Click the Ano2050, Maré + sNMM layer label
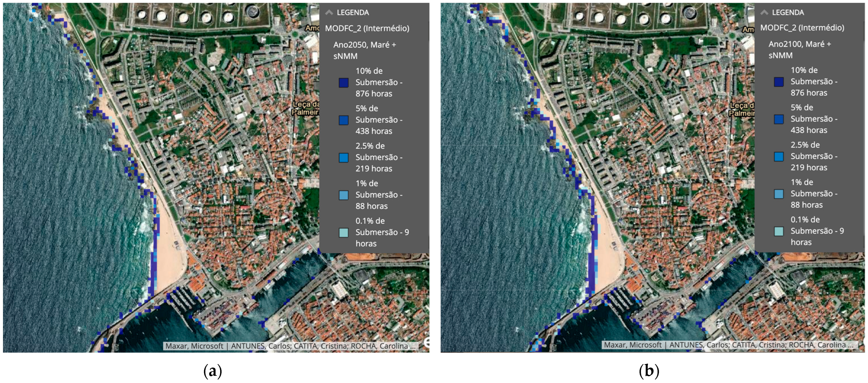Viewport: 868px width, 383px height. [365, 50]
